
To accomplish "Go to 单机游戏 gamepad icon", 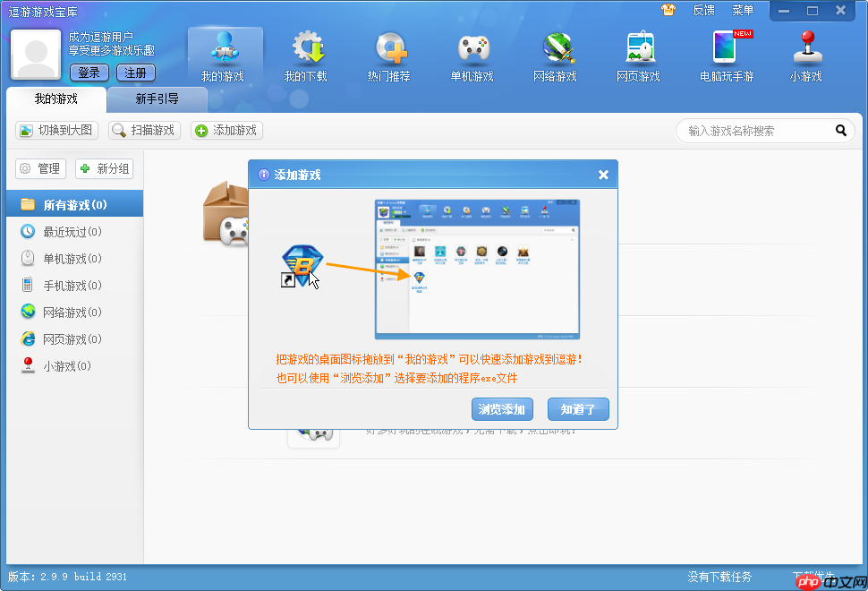I will pos(472,57).
